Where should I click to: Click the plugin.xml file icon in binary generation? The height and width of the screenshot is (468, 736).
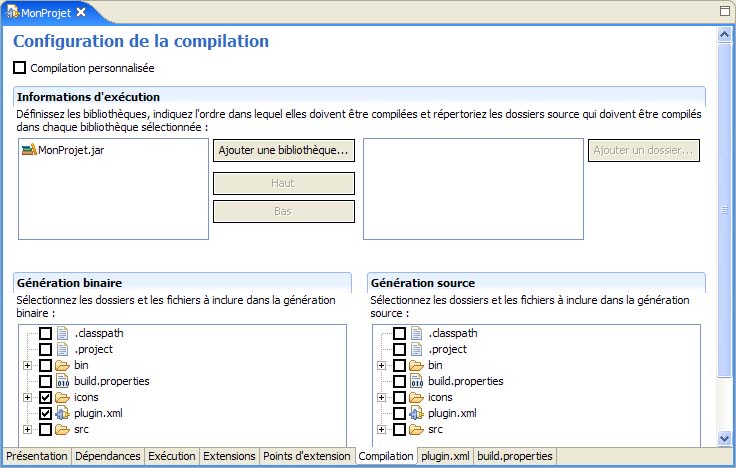(x=62, y=413)
